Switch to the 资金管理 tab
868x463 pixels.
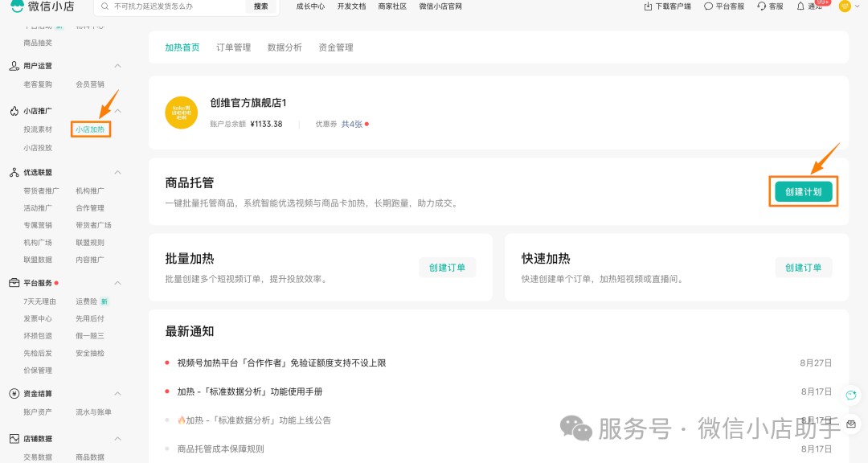pyautogui.click(x=336, y=47)
